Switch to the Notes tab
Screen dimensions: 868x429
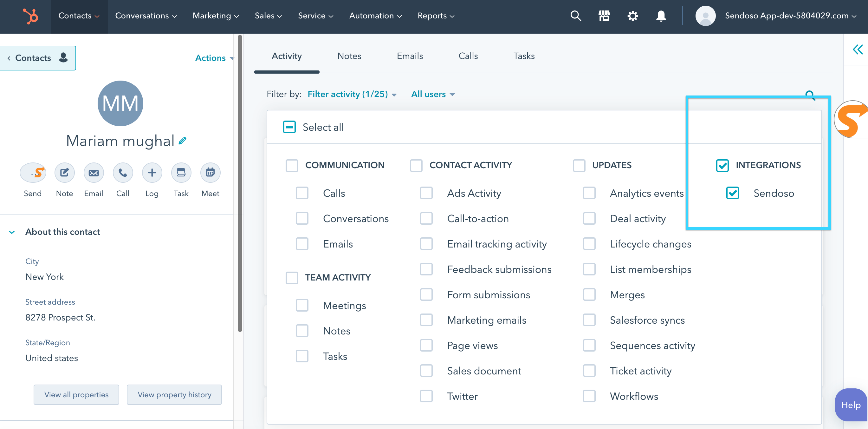pyautogui.click(x=349, y=56)
